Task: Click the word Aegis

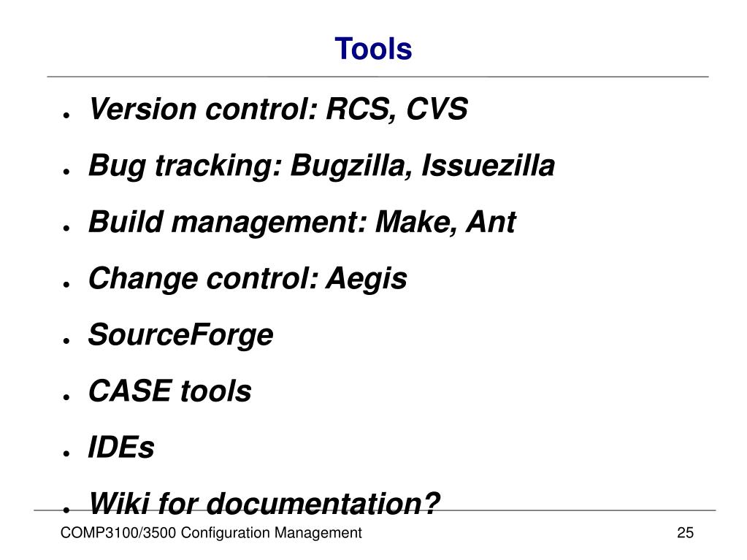Action: click(367, 279)
